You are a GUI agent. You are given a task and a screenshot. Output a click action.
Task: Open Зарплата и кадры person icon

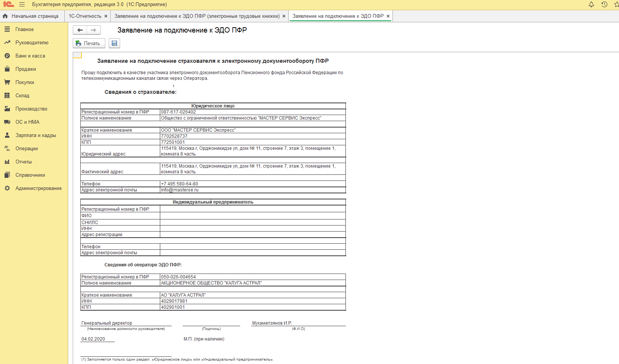[x=7, y=135]
